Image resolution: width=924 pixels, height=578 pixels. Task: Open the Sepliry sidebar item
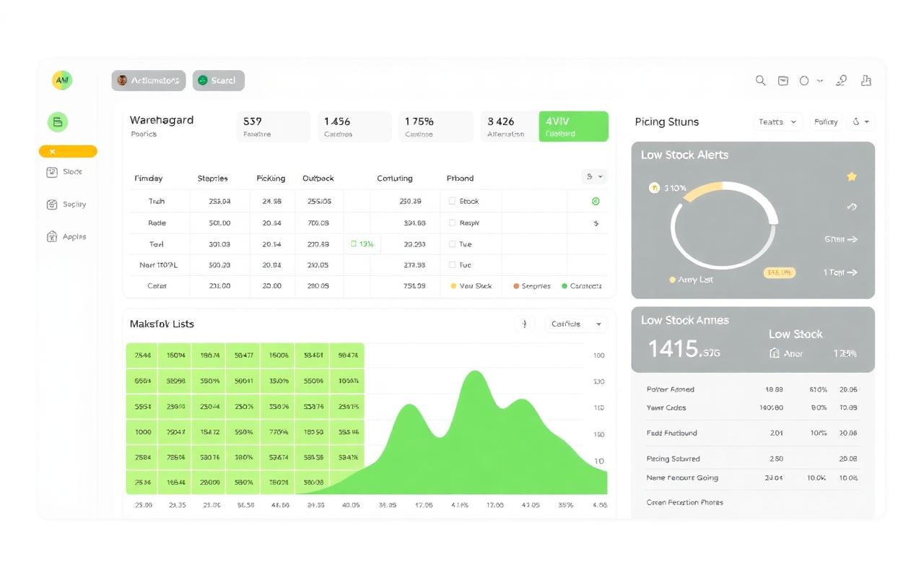(66, 204)
